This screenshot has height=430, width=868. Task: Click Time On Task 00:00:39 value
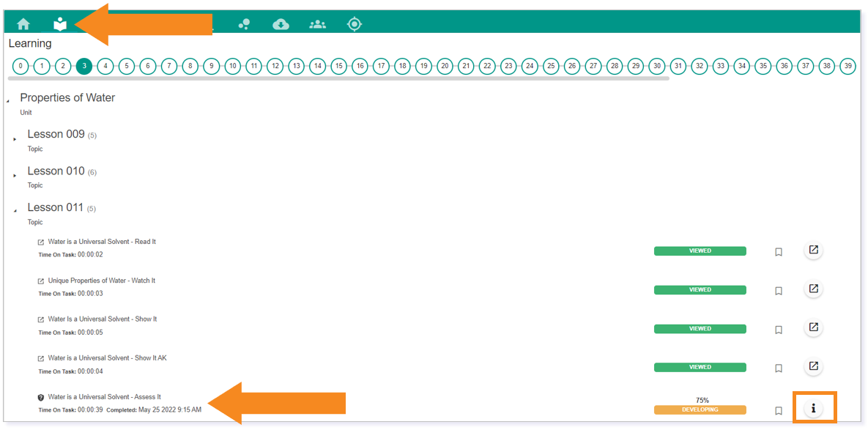(90, 410)
